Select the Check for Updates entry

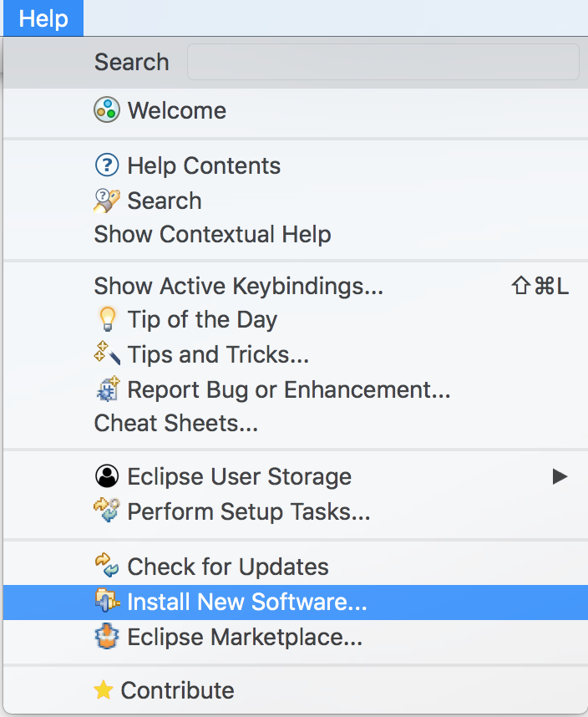[x=227, y=567]
